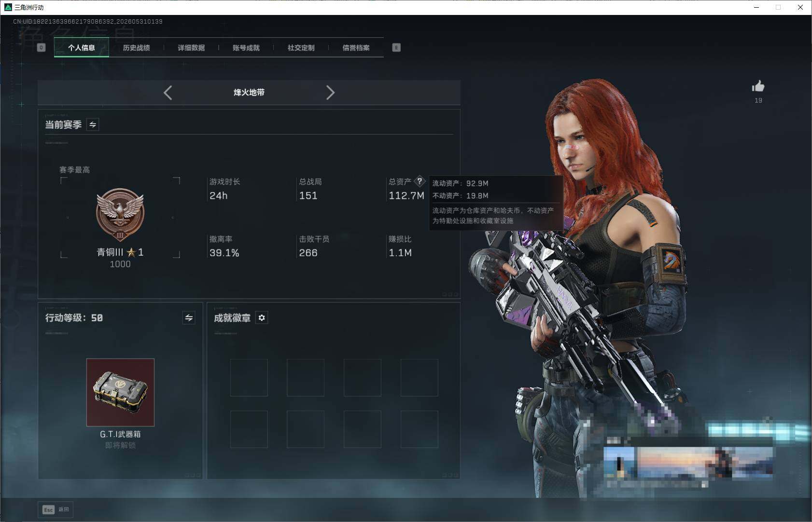Open the 成就徽章 gear settings
Viewport: 812px width, 522px height.
(x=262, y=318)
